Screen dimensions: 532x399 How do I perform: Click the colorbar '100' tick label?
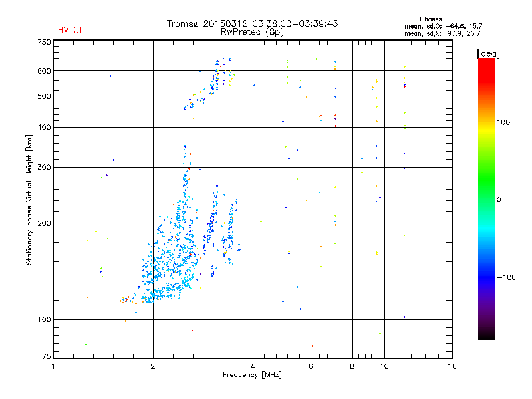tap(503, 122)
